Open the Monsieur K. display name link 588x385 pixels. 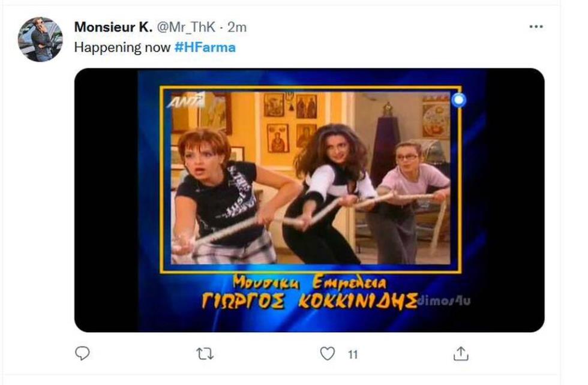113,27
